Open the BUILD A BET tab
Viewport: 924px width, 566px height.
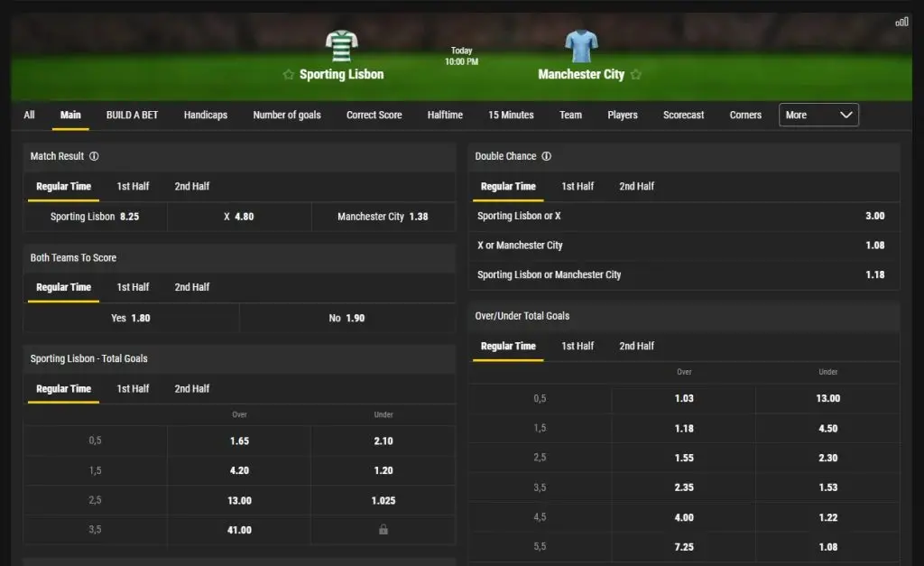tap(132, 115)
